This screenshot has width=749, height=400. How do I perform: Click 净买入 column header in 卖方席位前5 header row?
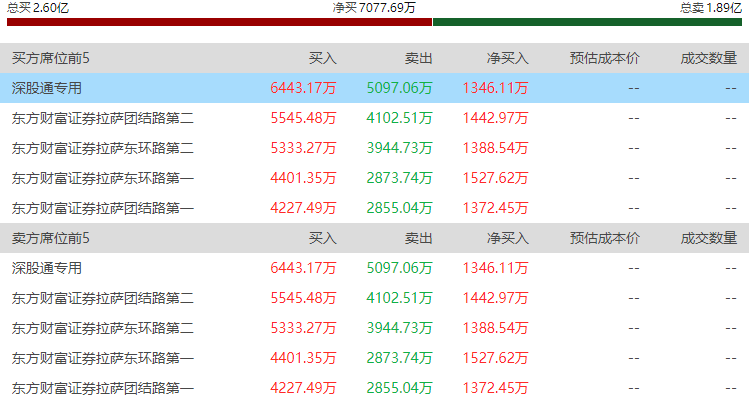click(507, 238)
